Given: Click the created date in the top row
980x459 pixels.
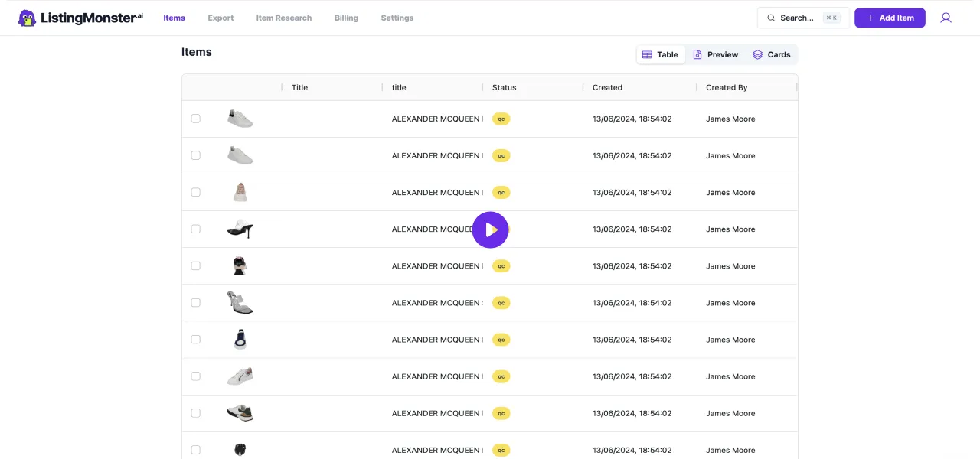Looking at the screenshot, I should click(x=632, y=119).
